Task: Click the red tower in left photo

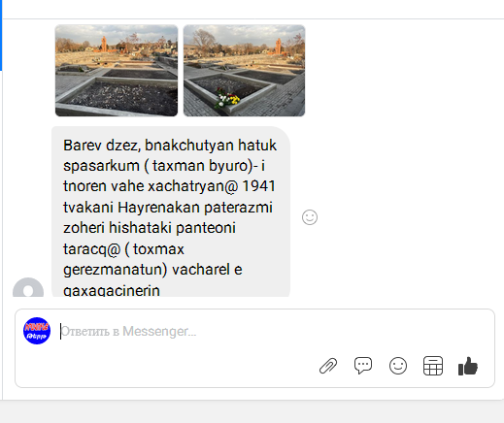Action: 104,45
